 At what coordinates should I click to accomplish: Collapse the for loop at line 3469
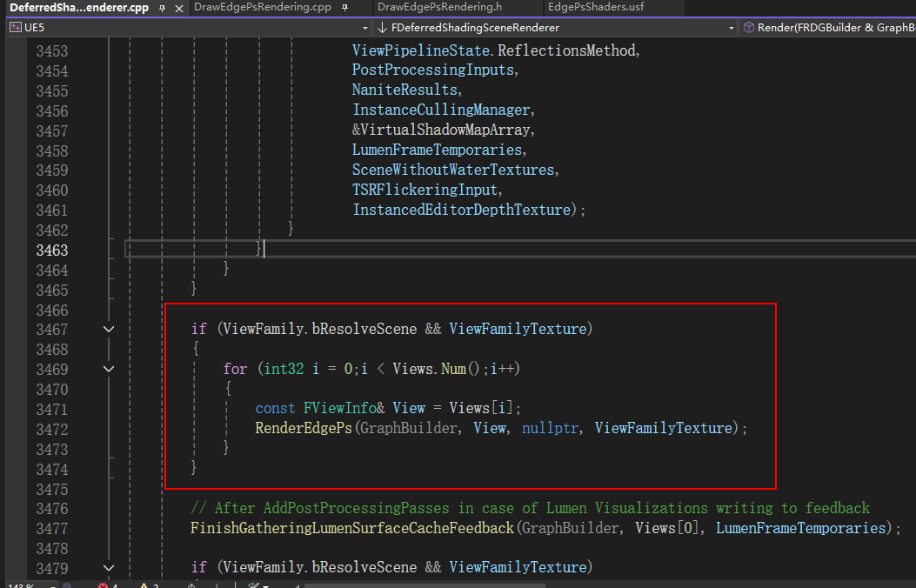pyautogui.click(x=109, y=369)
